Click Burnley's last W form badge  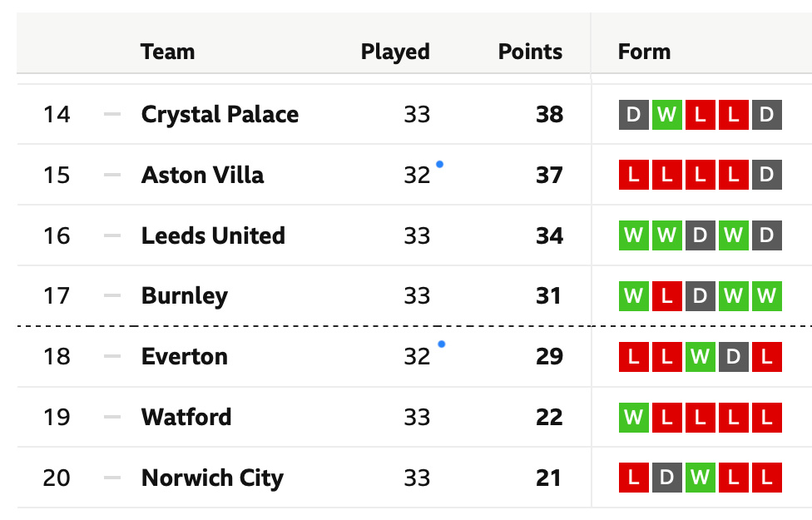pyautogui.click(x=766, y=296)
